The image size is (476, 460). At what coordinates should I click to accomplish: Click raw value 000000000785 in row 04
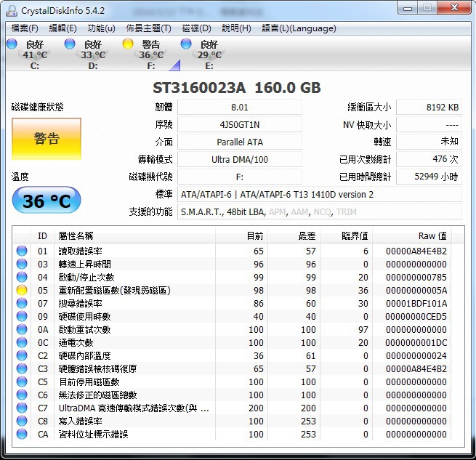pyautogui.click(x=416, y=278)
